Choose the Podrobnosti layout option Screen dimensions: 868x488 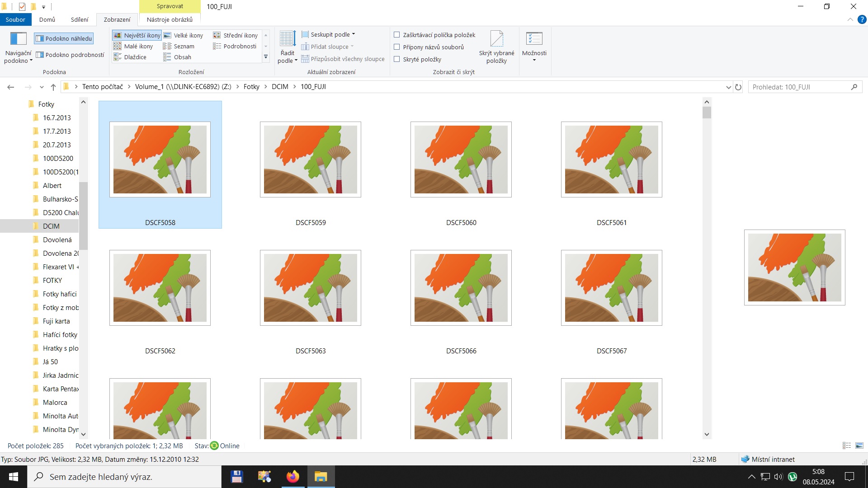click(235, 46)
